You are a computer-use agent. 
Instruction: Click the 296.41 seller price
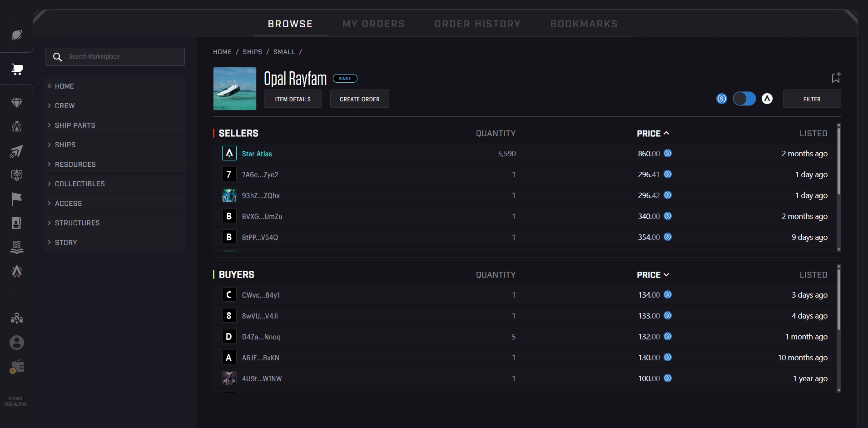point(649,174)
